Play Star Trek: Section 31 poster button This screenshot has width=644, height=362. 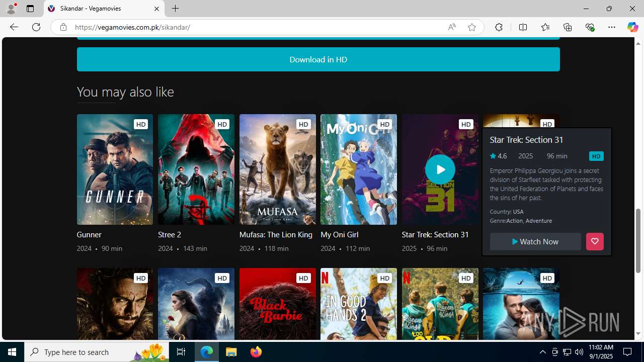tap(440, 169)
